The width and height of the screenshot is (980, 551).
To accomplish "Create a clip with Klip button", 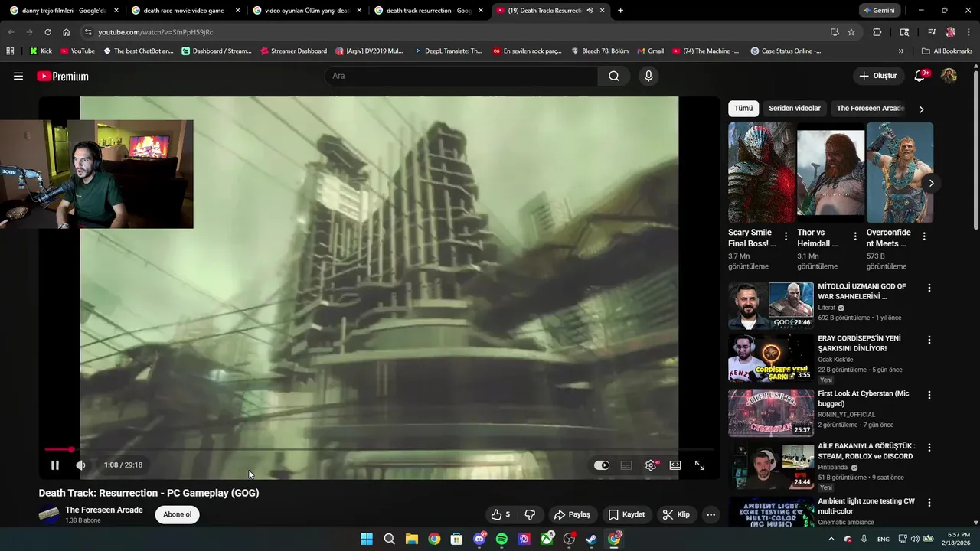I will (x=676, y=514).
